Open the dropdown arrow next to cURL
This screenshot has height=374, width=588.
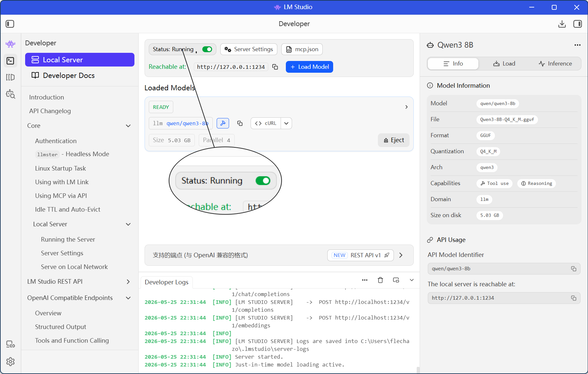pyautogui.click(x=286, y=123)
